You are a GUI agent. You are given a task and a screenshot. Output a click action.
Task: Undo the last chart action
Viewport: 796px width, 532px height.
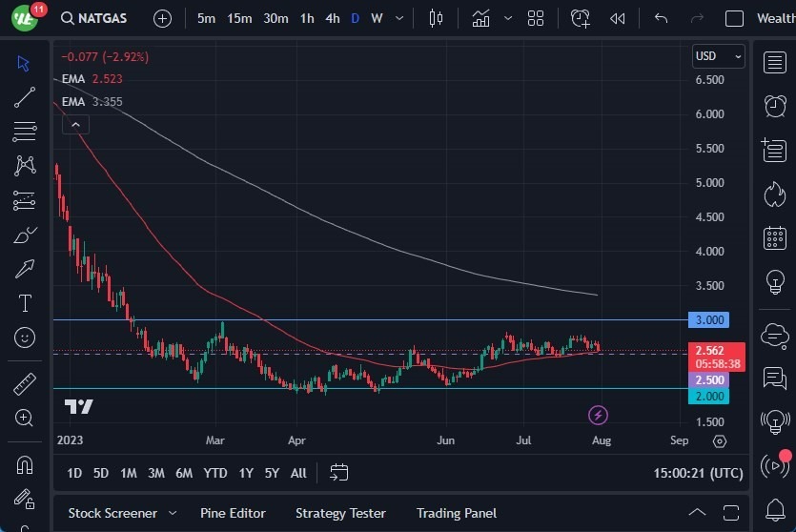click(661, 19)
